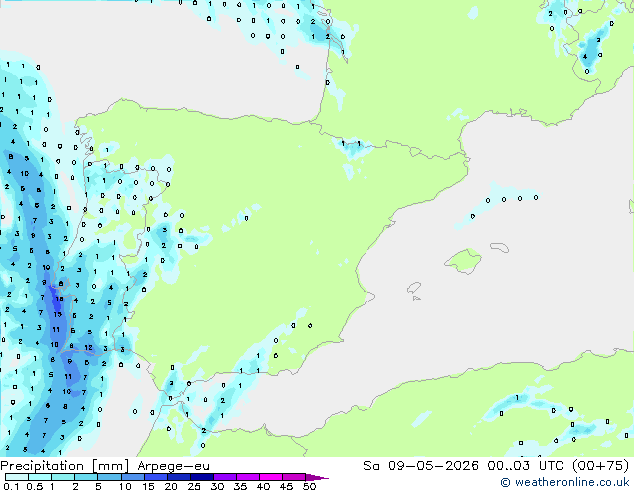Click the 'Precipitation [mm]' label
The width and height of the screenshot is (634, 490).
65,466
